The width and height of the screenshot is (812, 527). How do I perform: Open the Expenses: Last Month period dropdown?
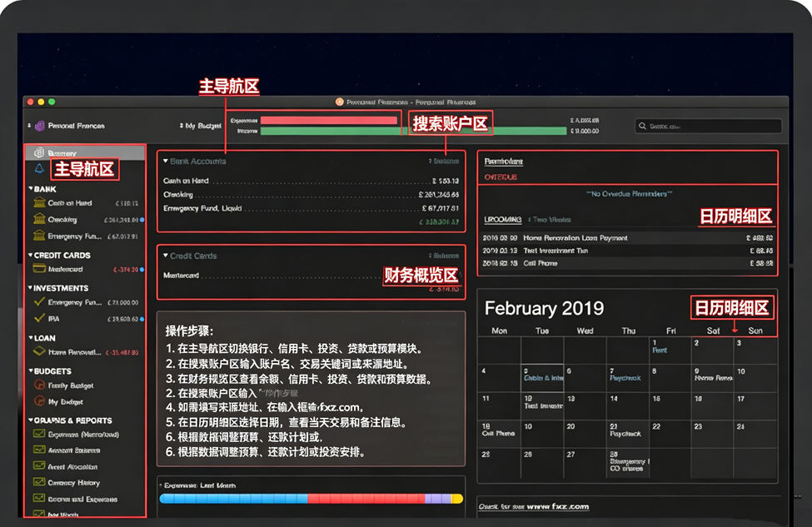[x=198, y=485]
